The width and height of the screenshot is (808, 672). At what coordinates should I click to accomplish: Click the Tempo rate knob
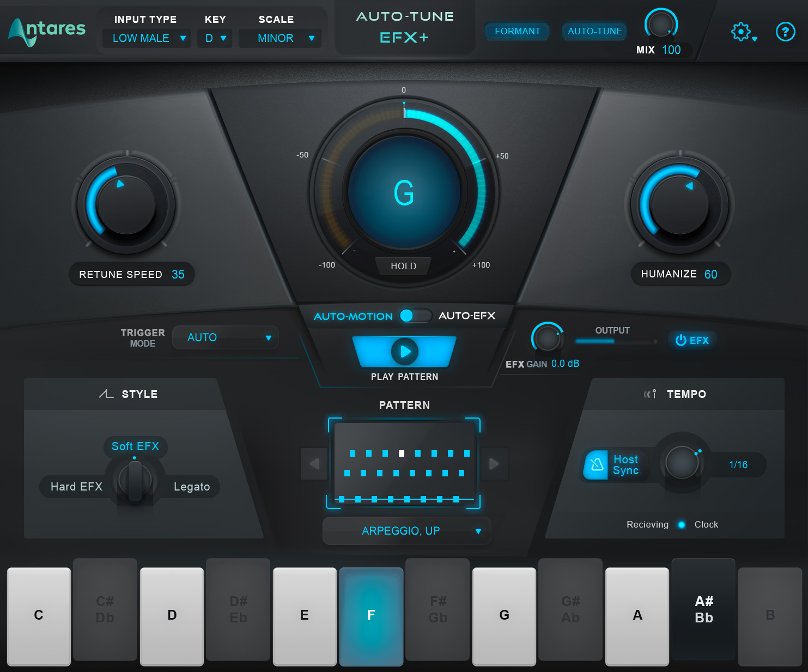click(682, 463)
